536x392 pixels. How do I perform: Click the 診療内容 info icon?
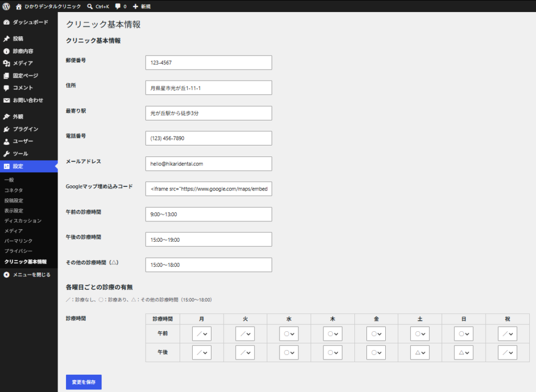click(x=6, y=51)
